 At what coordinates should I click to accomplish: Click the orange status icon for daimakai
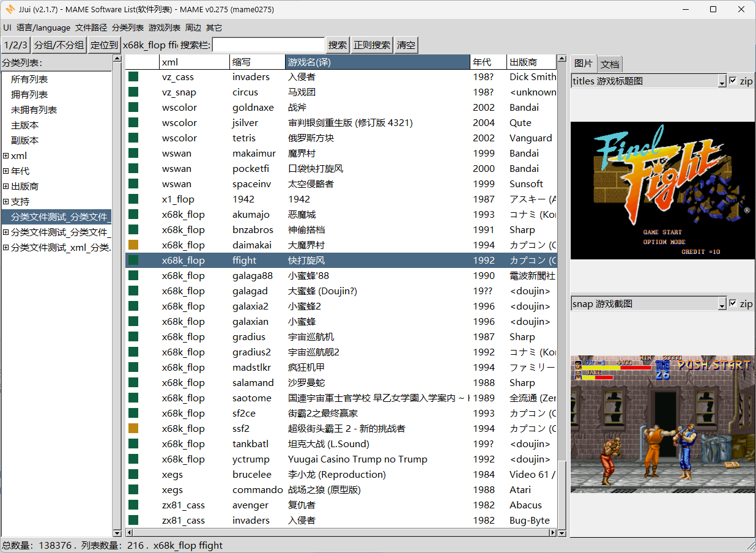[x=133, y=245]
